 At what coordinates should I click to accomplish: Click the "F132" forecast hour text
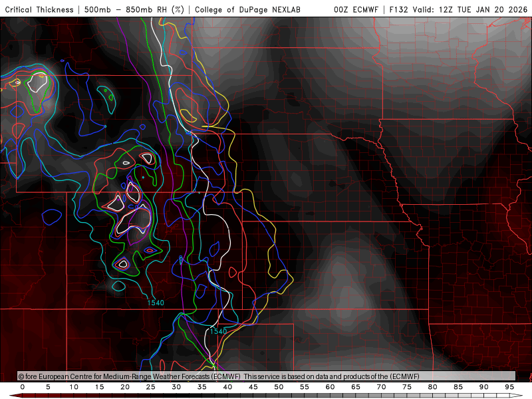click(x=398, y=9)
